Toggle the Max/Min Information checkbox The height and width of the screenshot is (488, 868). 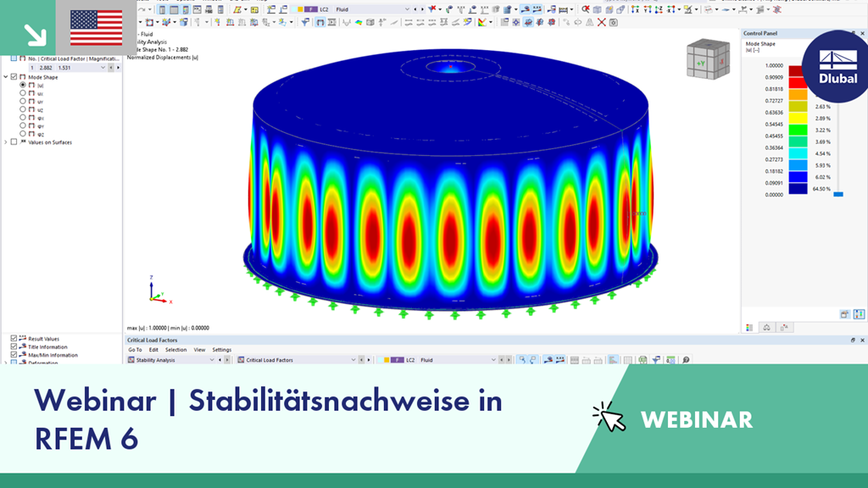pos(14,355)
